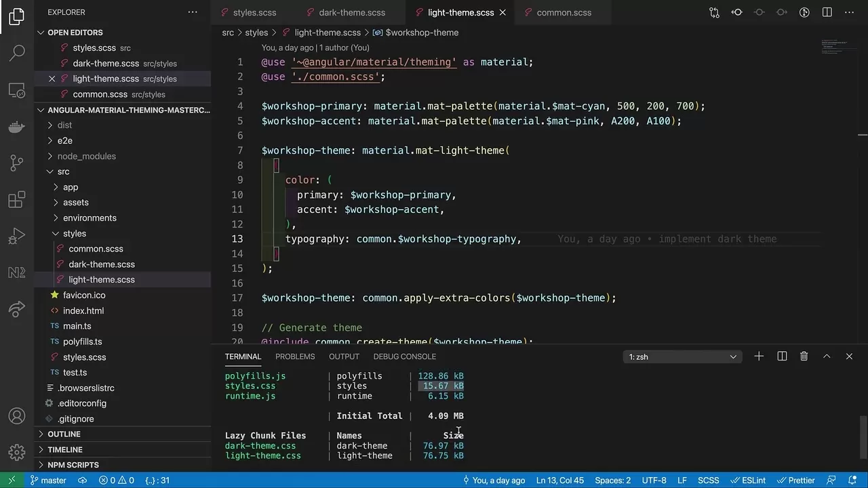
Task: Switch to the dark-theme.scss editor tab
Action: click(352, 12)
